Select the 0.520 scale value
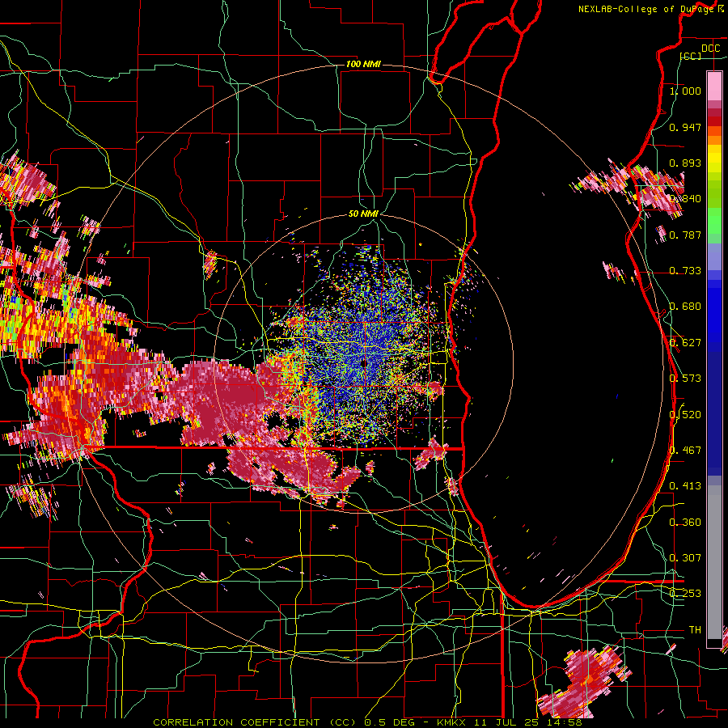 (x=685, y=415)
